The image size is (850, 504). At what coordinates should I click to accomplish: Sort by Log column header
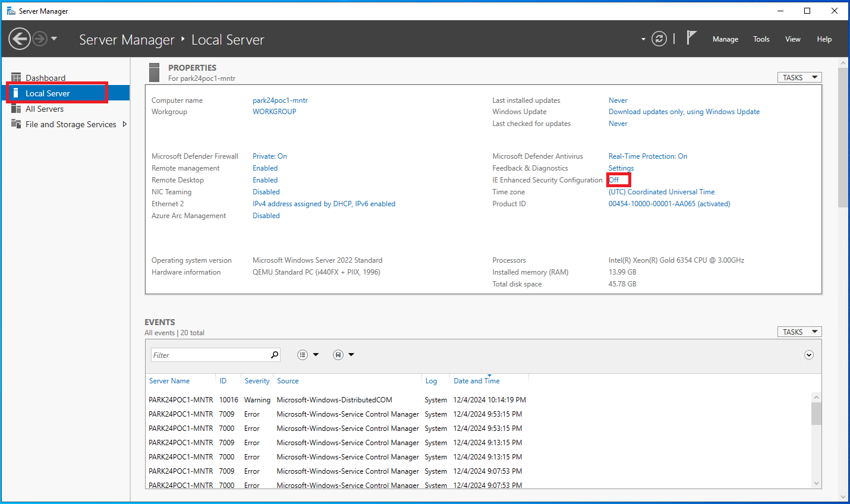tap(431, 381)
